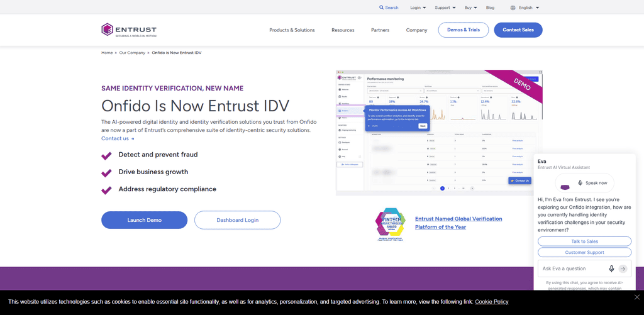The height and width of the screenshot is (315, 644).
Task: Click Contact Us button in demo image
Action: tap(519, 180)
